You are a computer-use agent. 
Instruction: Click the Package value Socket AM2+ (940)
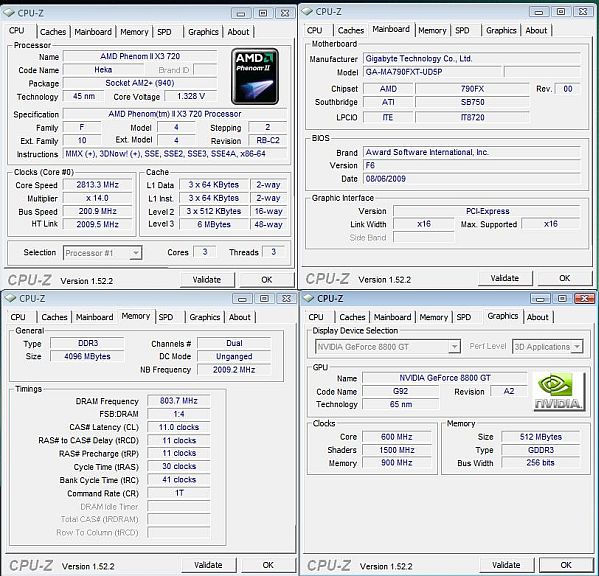click(140, 83)
